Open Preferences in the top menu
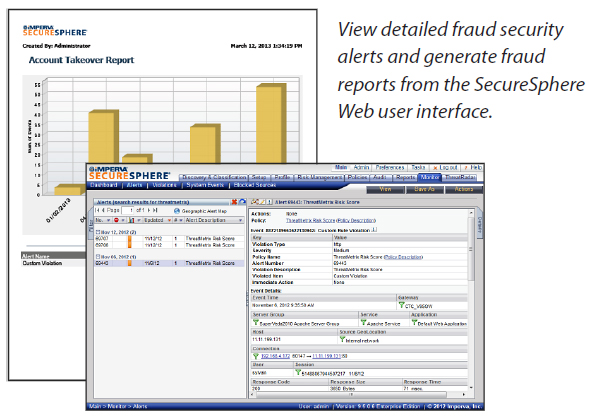 pyautogui.click(x=390, y=168)
